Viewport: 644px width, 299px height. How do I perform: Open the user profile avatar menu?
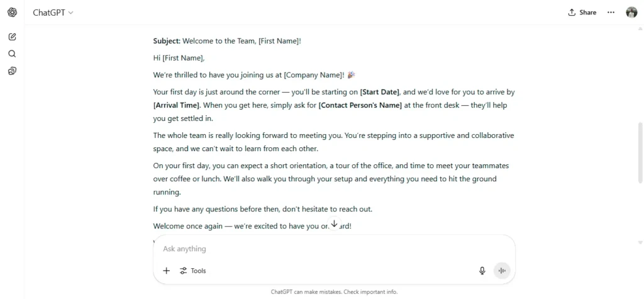point(631,13)
